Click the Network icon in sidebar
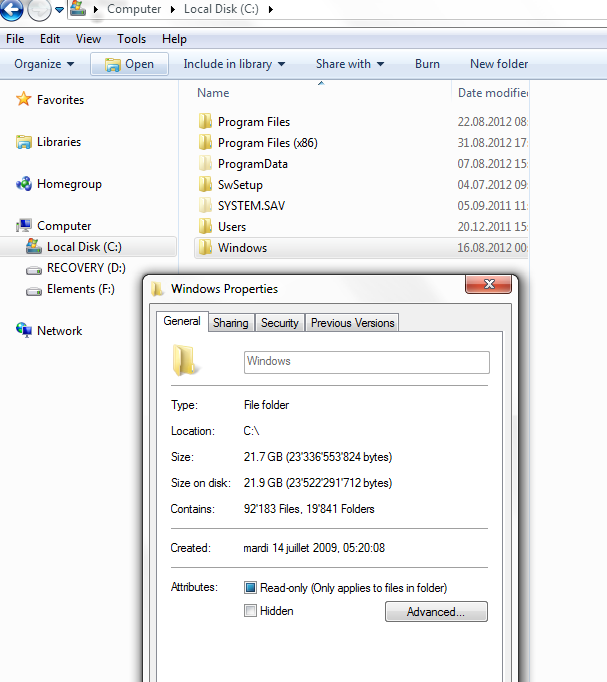 (24, 330)
